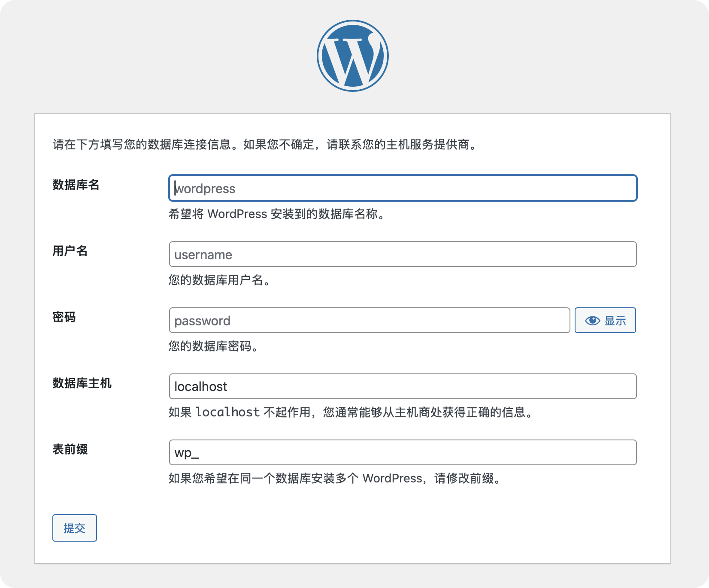The image size is (709, 588).
Task: Click the eye icon to reveal the password
Action: pos(592,320)
